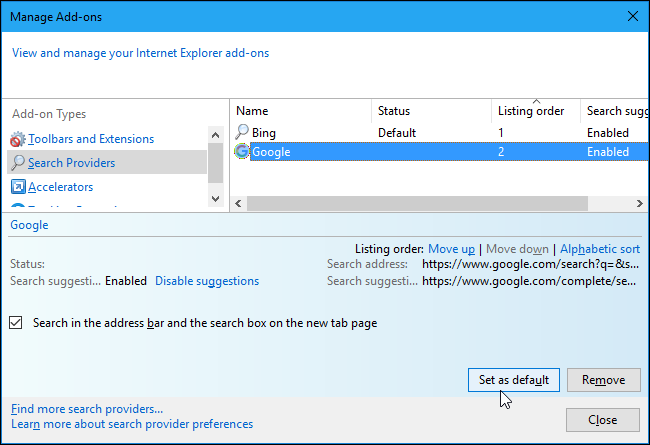The image size is (650, 445).
Task: Close the Manage Add-ons dialog with Close button
Action: coord(602,420)
